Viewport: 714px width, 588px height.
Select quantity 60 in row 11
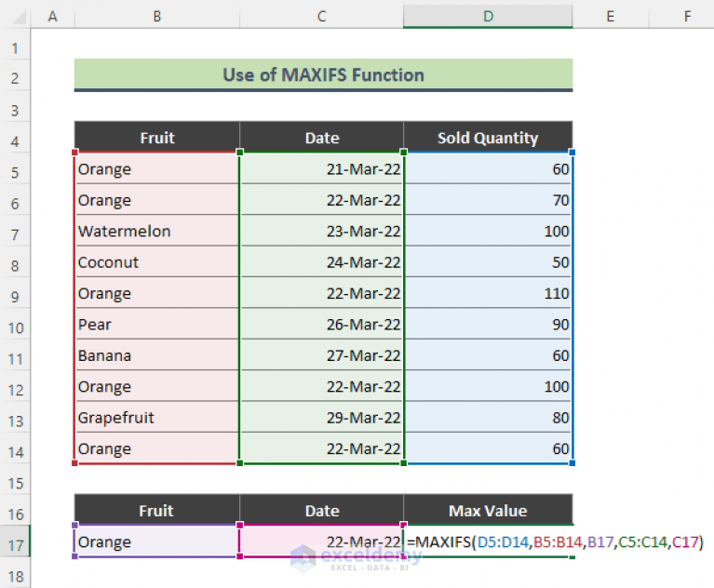(488, 355)
